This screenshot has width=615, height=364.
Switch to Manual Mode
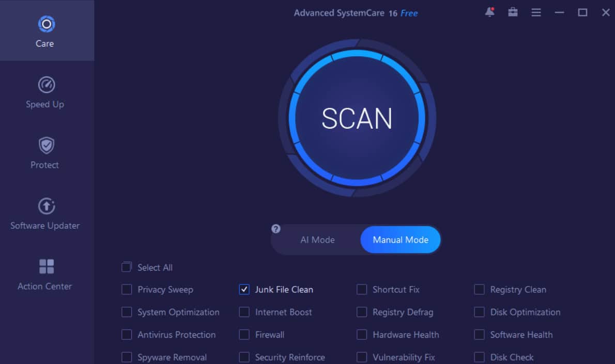pyautogui.click(x=401, y=240)
